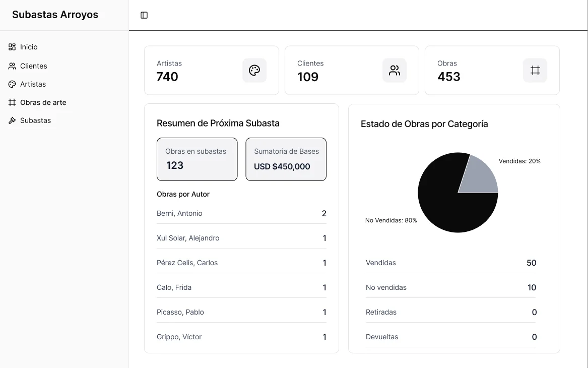Screen dimensions: 588x368
Task: Click the Vendidas value 50
Action: [532, 263]
